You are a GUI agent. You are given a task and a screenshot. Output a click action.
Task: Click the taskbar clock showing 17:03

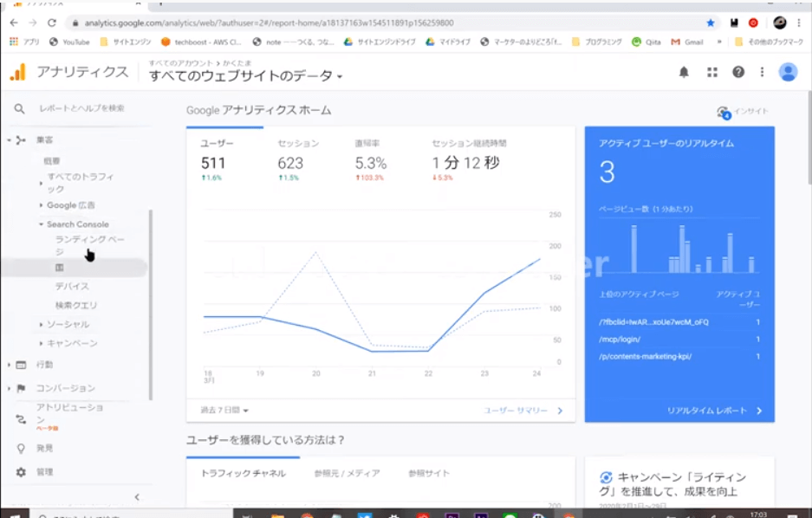point(758,515)
